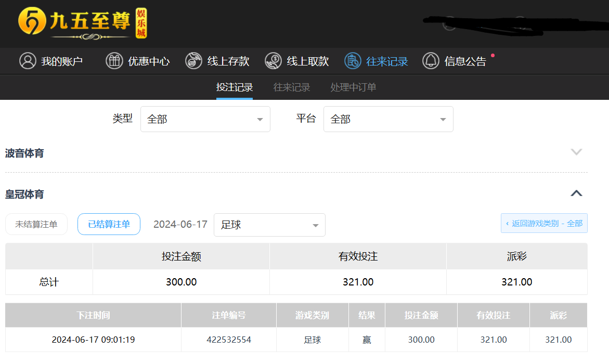Viewport: 609px width, 364px height.
Task: Click the 优惠中心 gift icon
Action: (x=114, y=61)
